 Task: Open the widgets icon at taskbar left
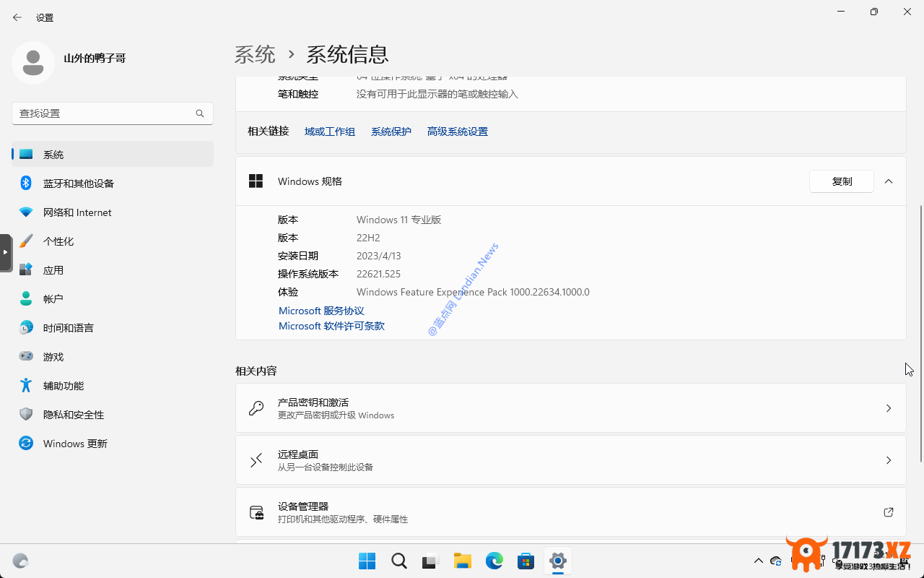20,561
